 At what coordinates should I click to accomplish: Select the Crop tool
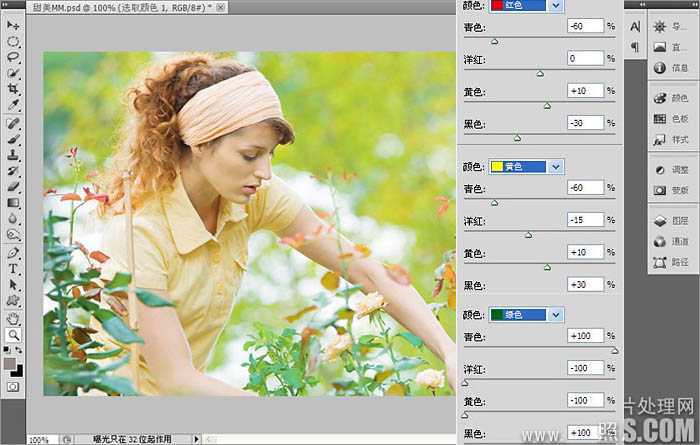(13, 89)
